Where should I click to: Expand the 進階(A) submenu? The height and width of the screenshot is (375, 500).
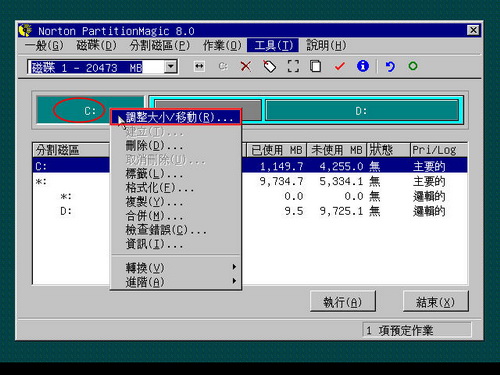[175, 282]
